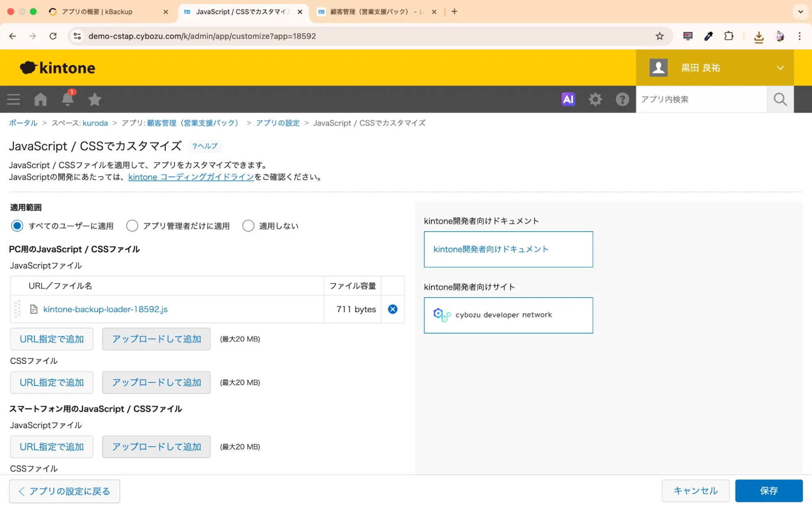This screenshot has height=508, width=812.
Task: Switch to アプリの概要 | kBackup tab
Action: (x=97, y=12)
